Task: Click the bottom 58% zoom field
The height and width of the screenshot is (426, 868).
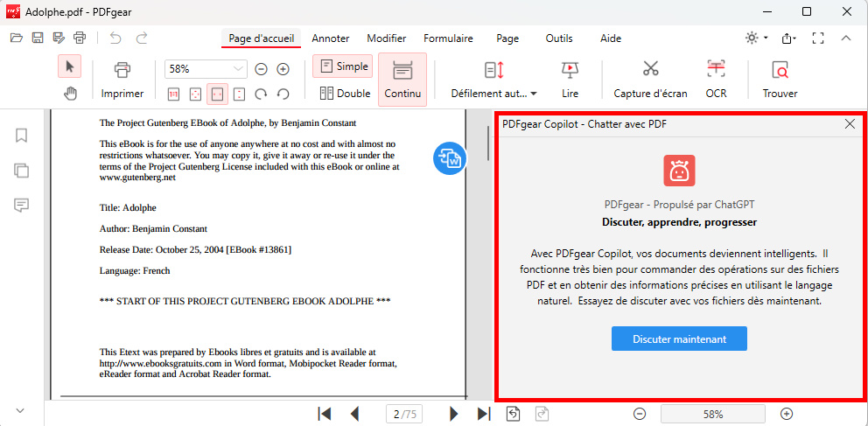Action: pyautogui.click(x=713, y=413)
